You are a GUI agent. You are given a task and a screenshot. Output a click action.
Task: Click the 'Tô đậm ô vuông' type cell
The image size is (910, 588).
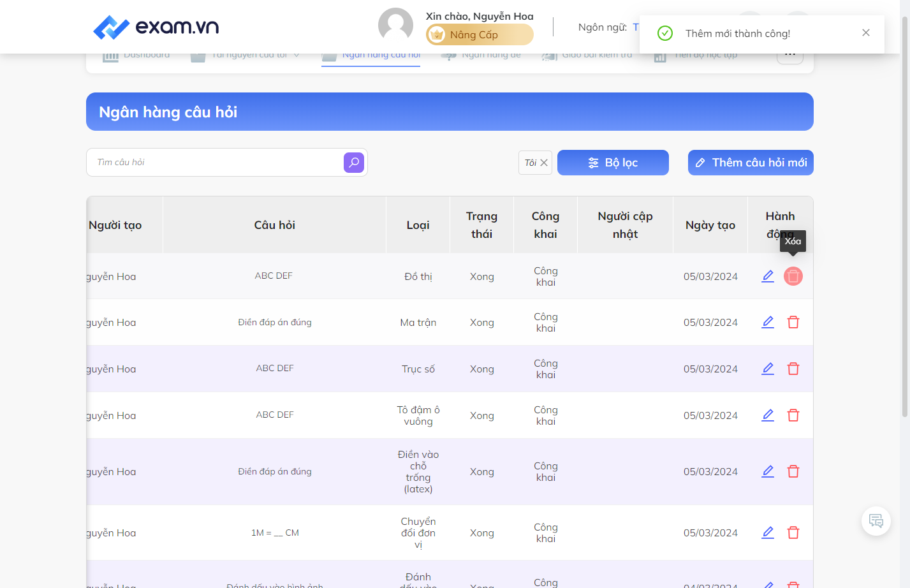418,415
